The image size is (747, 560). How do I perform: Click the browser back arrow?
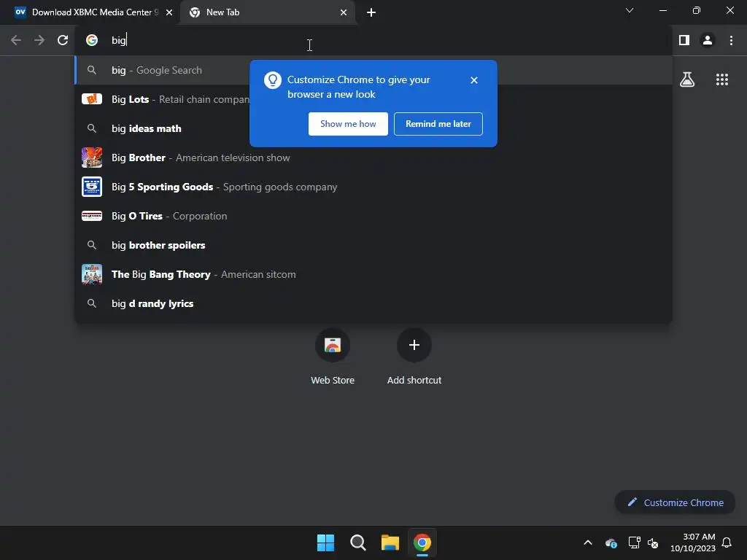[x=16, y=40]
